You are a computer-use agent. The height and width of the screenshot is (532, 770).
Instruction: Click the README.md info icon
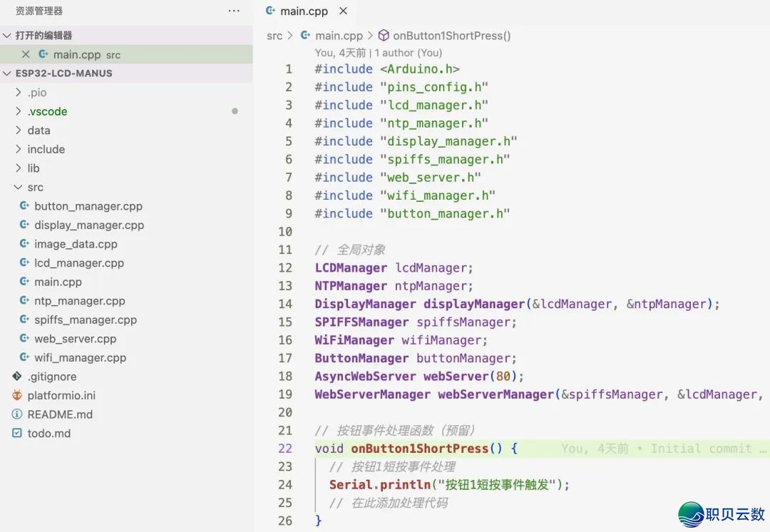click(17, 414)
